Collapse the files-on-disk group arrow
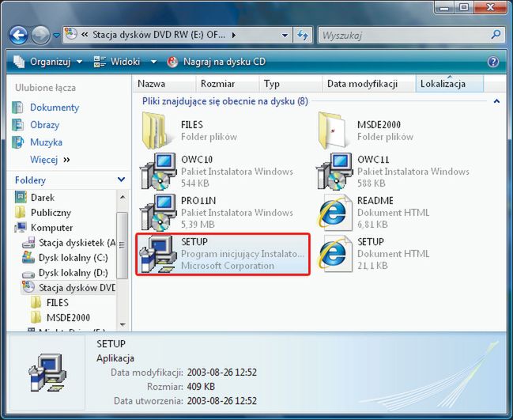This screenshot has width=513, height=420. point(496,101)
